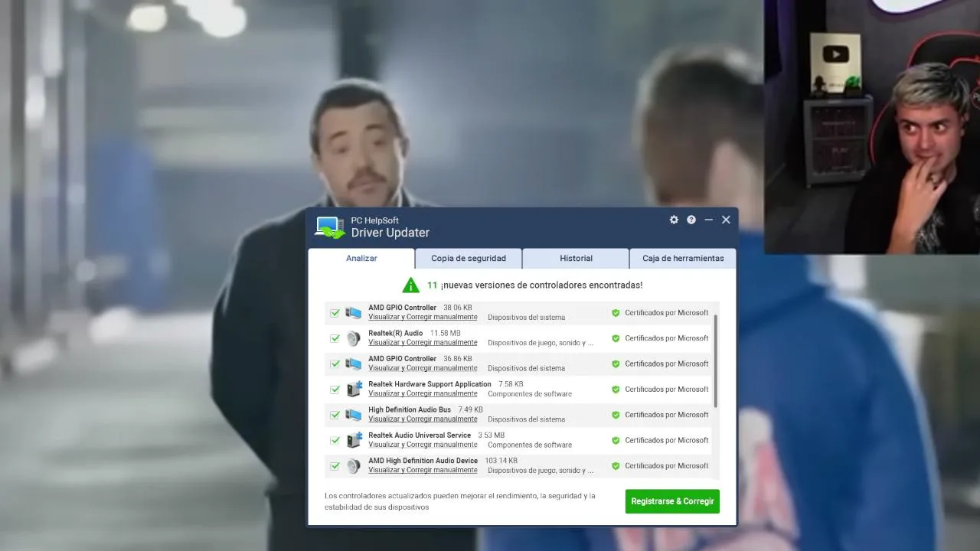Open manual fix link under Realtek(R) Audio
The width and height of the screenshot is (980, 551).
pos(423,343)
